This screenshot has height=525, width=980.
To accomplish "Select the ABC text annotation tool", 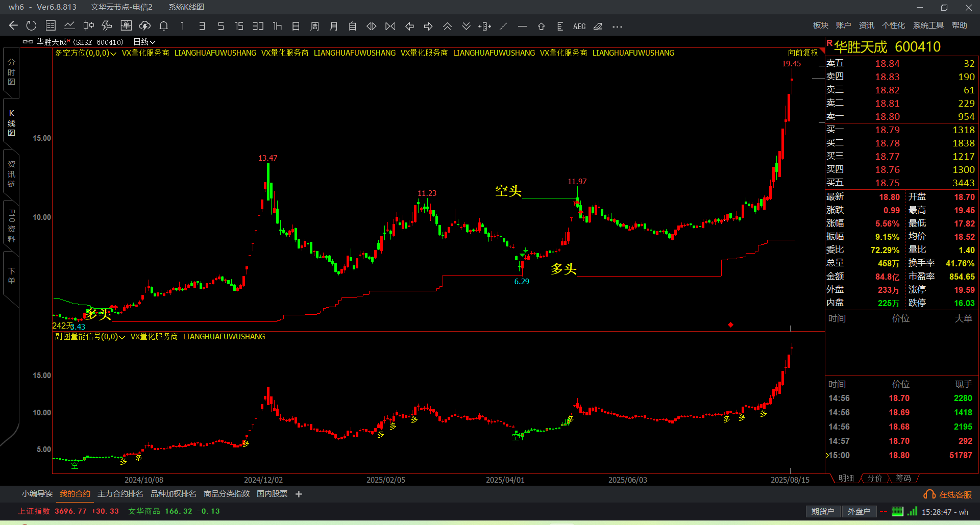I will [x=579, y=26].
